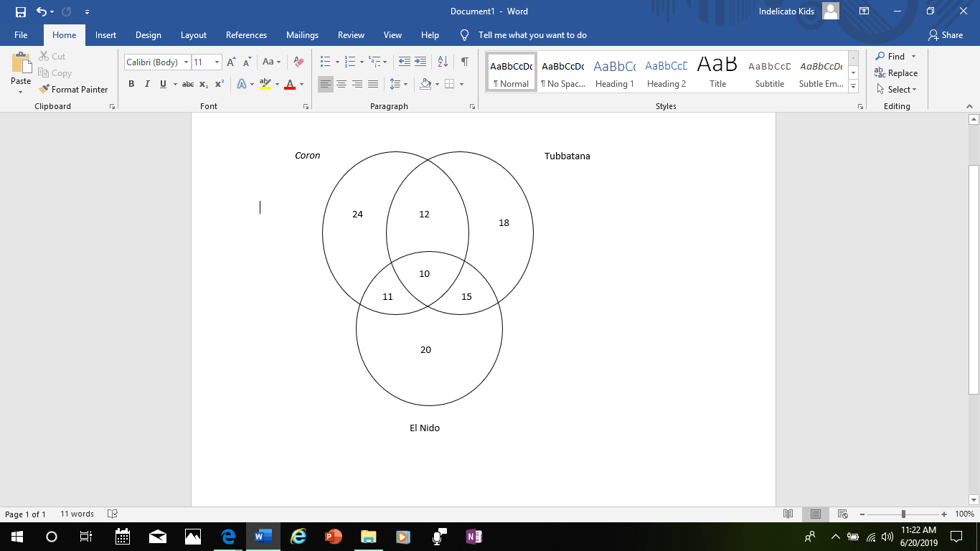Switch to the Layout tab
Viewport: 980px width, 551px height.
pyautogui.click(x=193, y=35)
